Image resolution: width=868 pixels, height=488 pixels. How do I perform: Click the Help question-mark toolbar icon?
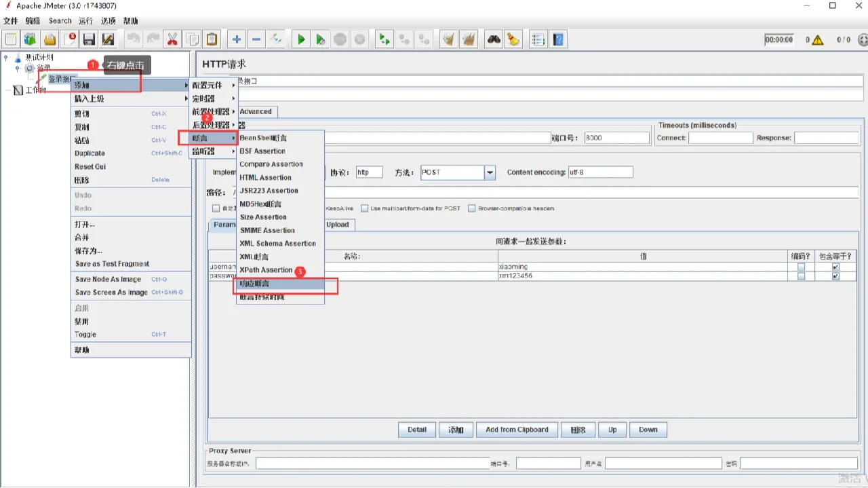point(558,39)
